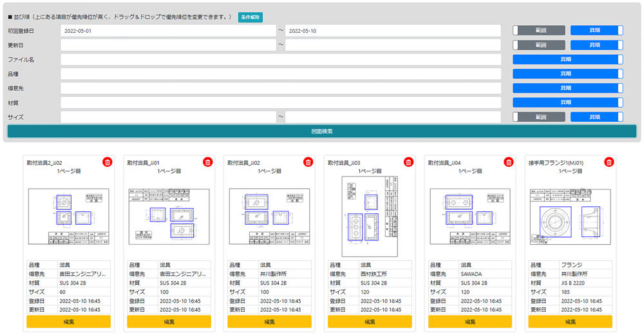Toggle the 範囲 switch for 初回登録日
The width and height of the screenshot is (644, 335).
point(539,30)
